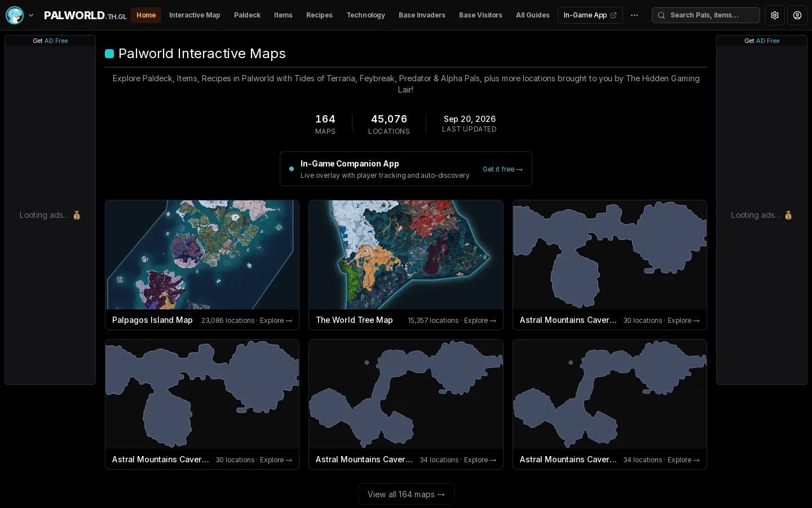
Task: Open the more options ellipsis menu
Action: point(634,15)
